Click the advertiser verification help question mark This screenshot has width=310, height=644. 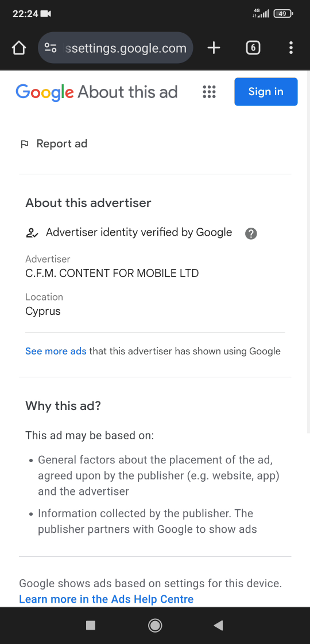tap(251, 234)
